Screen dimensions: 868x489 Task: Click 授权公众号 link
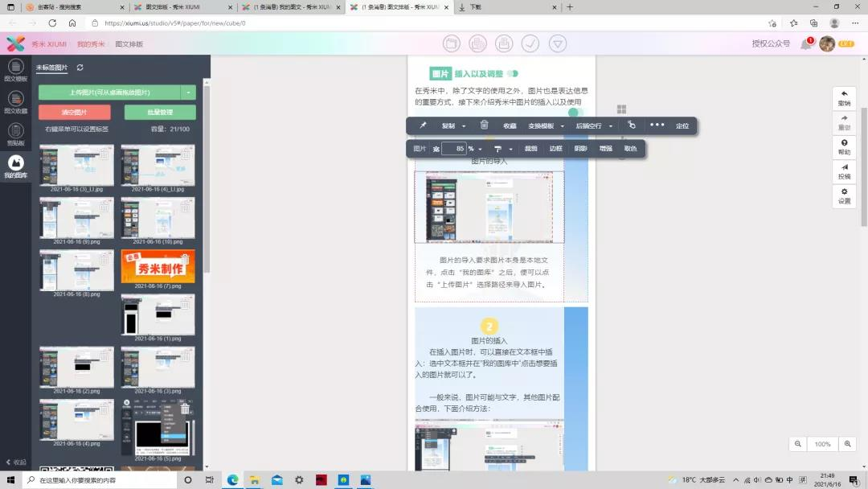pos(771,43)
